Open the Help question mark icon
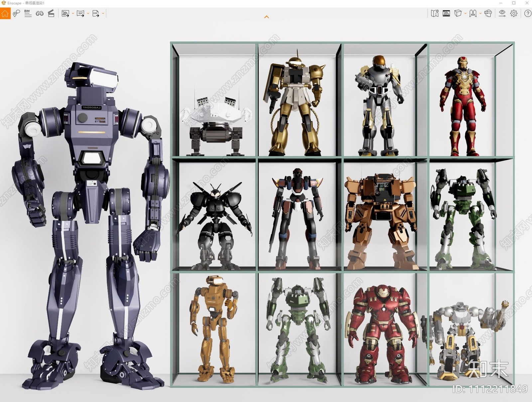The image size is (532, 402). point(528,13)
